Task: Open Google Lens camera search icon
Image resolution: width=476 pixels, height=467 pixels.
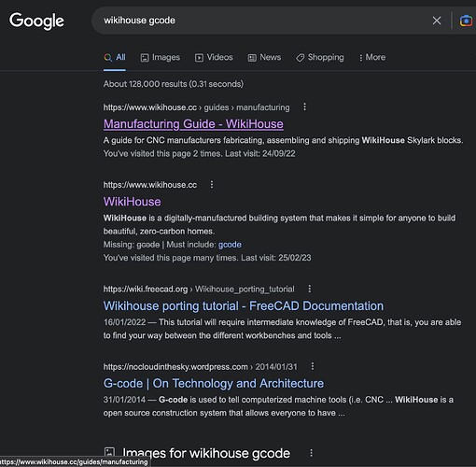Action: pos(466,21)
